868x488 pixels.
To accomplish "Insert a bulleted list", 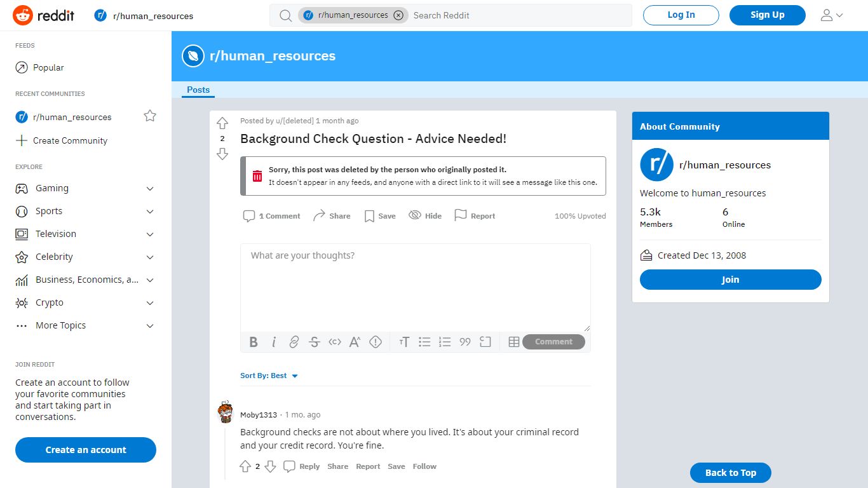I will coord(424,342).
